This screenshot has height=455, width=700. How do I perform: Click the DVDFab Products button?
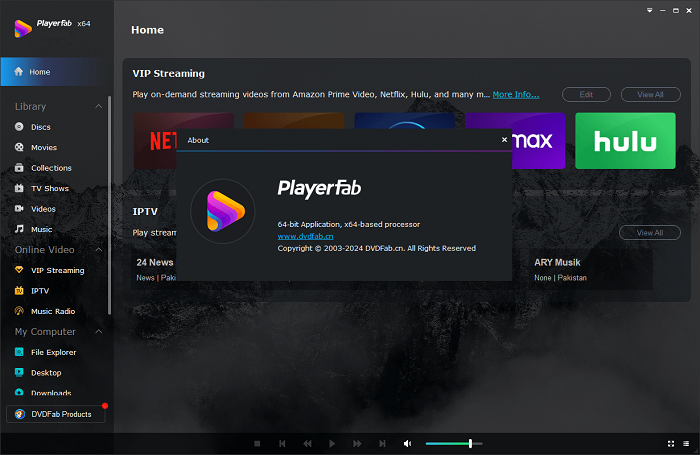tap(55, 414)
